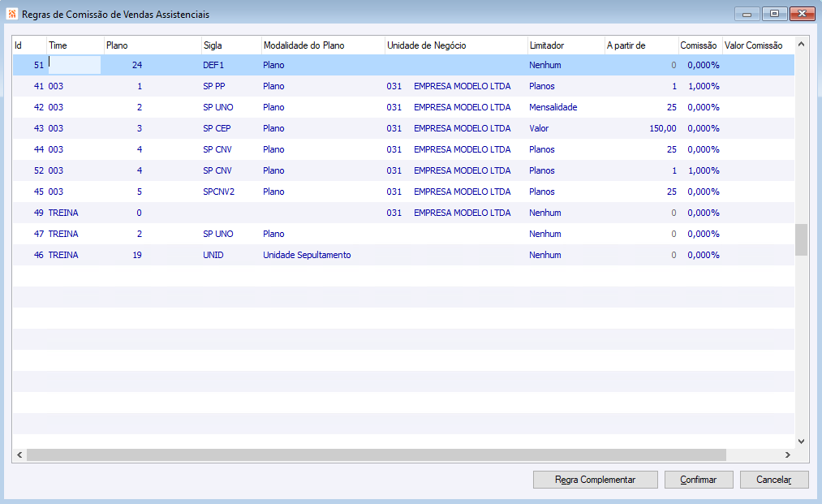Select the Mensalidade limitador cell in row 42

(553, 107)
